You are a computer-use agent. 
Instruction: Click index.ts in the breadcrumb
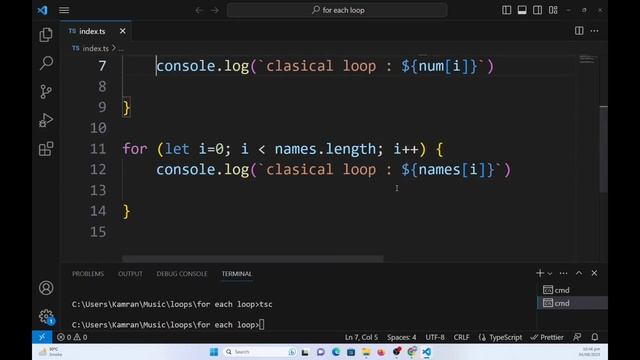(x=96, y=48)
